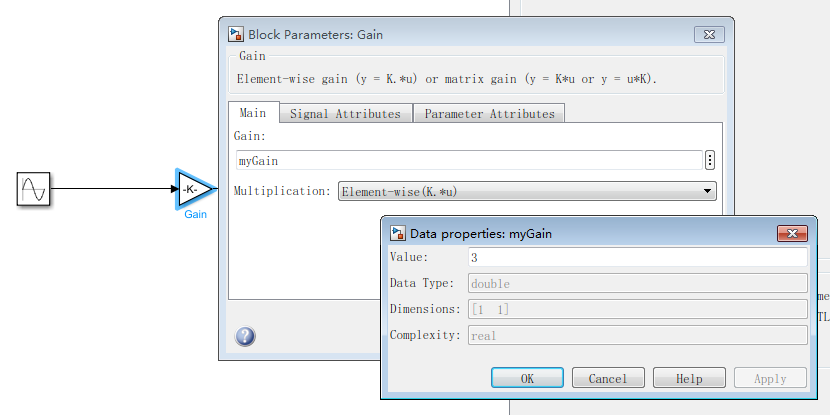Select the Gain block triangle
Image resolution: width=830 pixels, height=415 pixels.
192,188
